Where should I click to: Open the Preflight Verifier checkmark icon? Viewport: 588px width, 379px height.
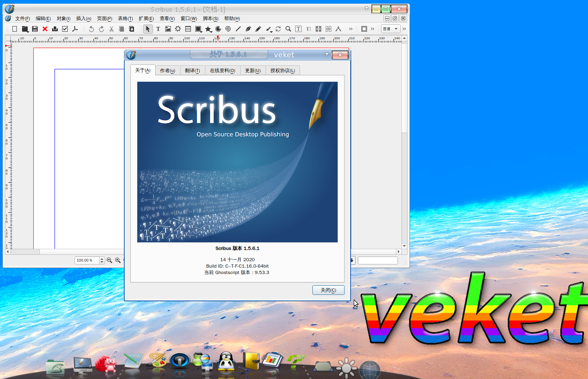point(65,29)
